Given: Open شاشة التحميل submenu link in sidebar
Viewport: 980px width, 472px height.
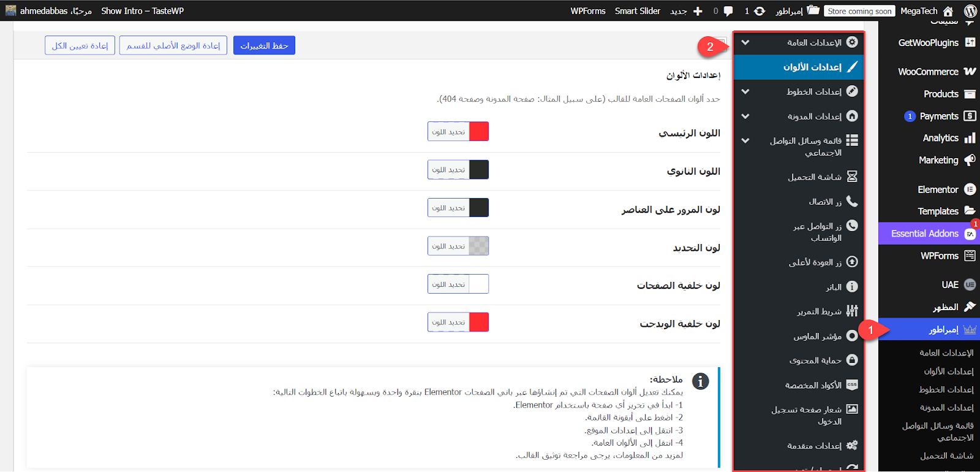Looking at the screenshot, I should [947, 455].
